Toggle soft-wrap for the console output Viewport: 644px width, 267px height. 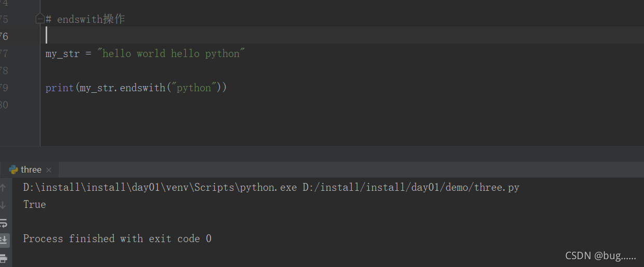click(3, 223)
